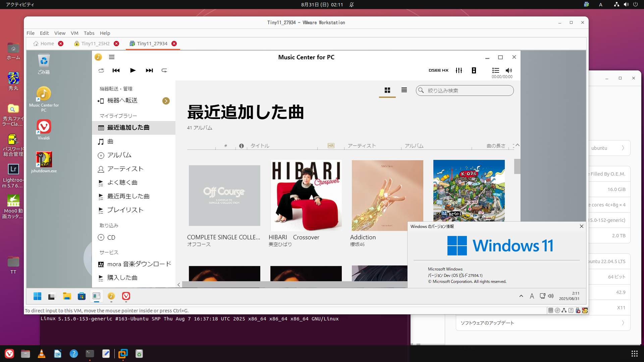Close the Tiny11_27934 tab

coord(174,44)
